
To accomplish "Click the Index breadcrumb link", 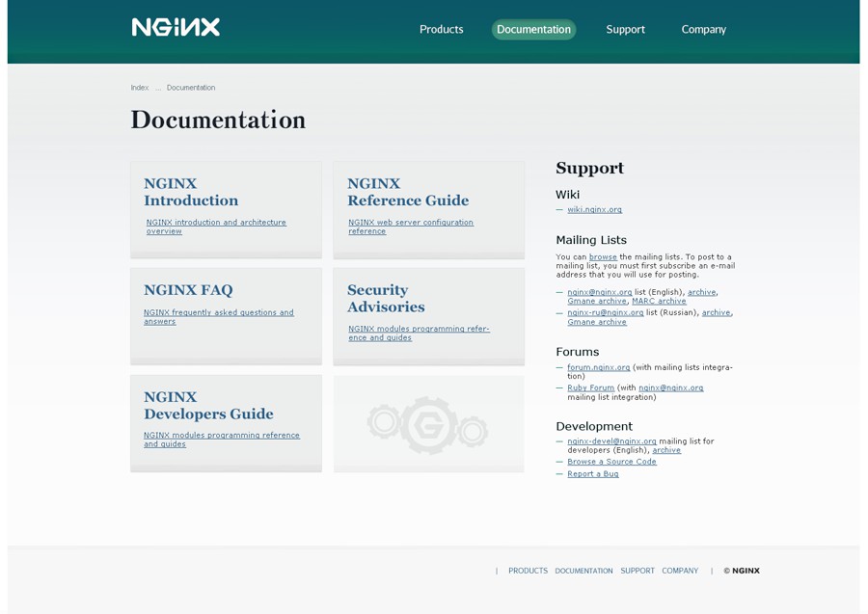I will [140, 88].
